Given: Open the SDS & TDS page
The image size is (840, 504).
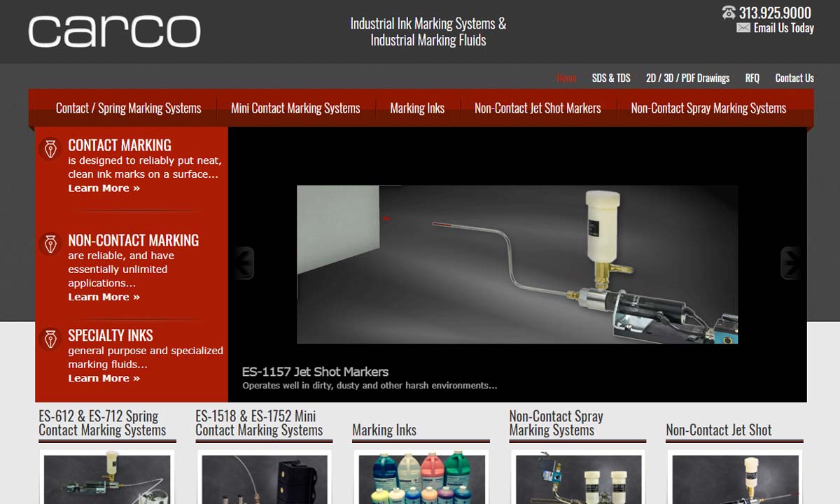Looking at the screenshot, I should pos(611,78).
